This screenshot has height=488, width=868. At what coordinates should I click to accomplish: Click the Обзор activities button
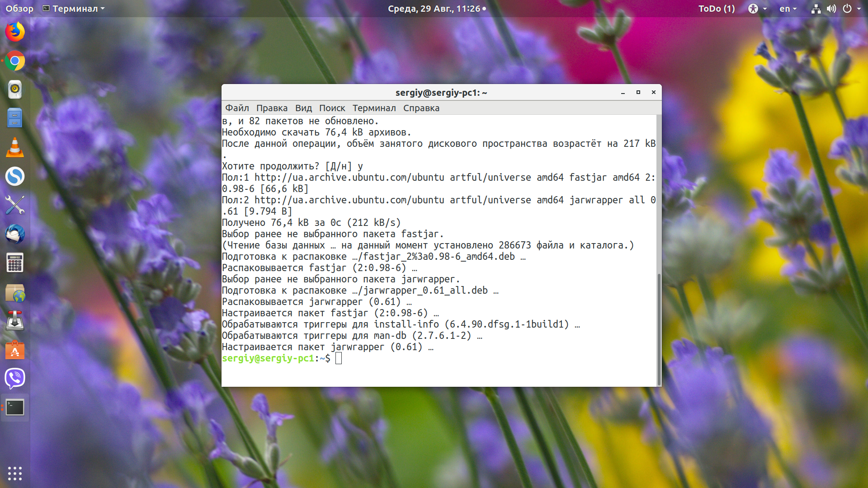point(19,9)
